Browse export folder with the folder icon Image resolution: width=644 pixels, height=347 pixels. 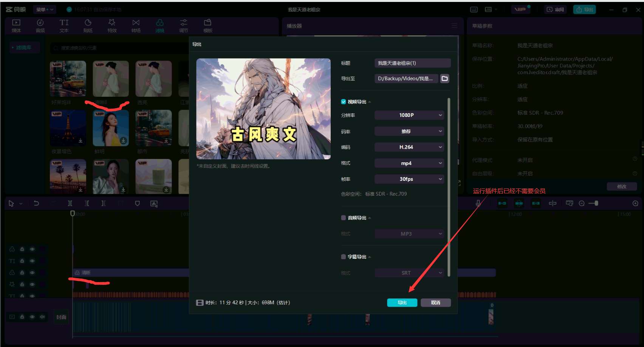[x=445, y=79]
